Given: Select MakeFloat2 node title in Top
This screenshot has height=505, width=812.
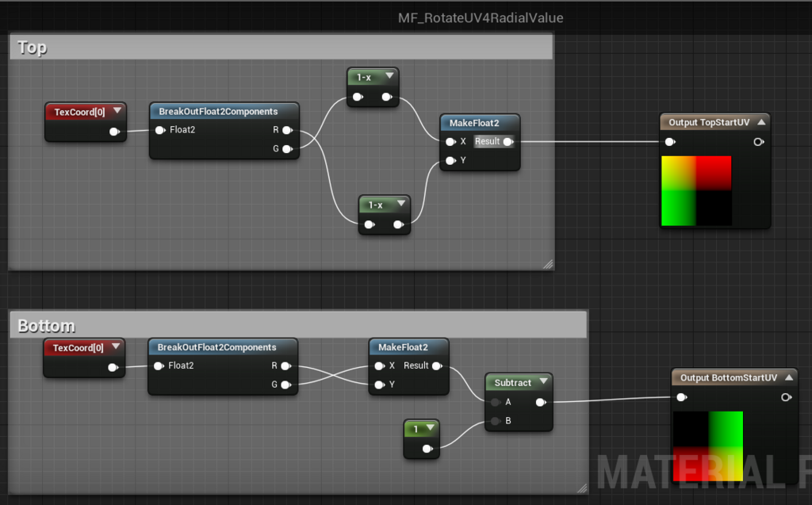Looking at the screenshot, I should click(474, 123).
